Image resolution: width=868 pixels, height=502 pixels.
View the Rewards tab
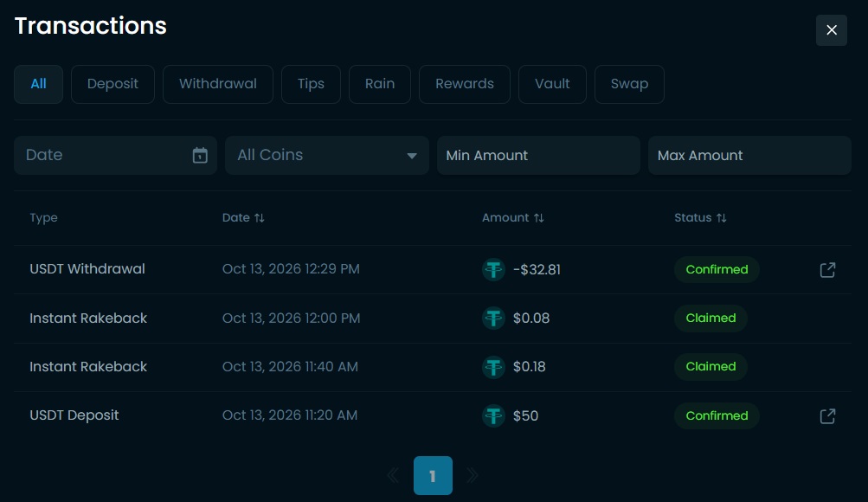(465, 84)
